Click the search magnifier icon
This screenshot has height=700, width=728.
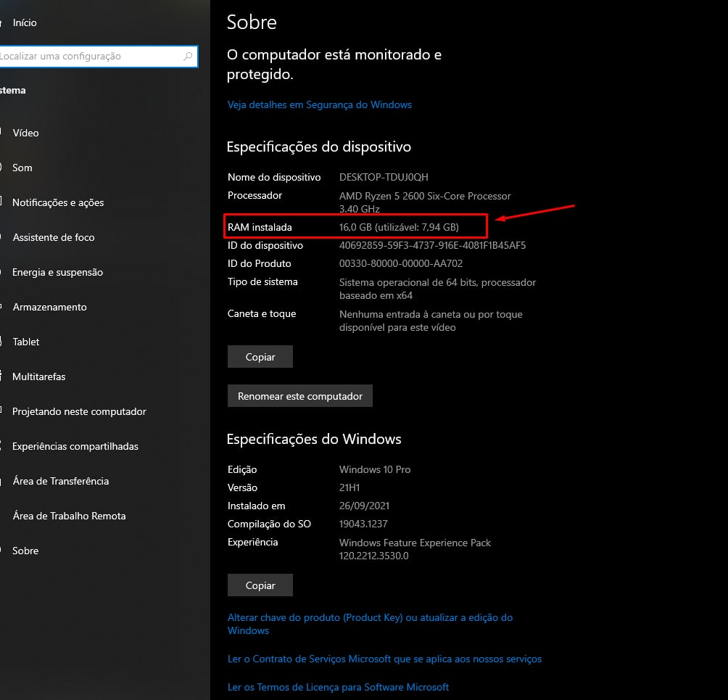188,56
